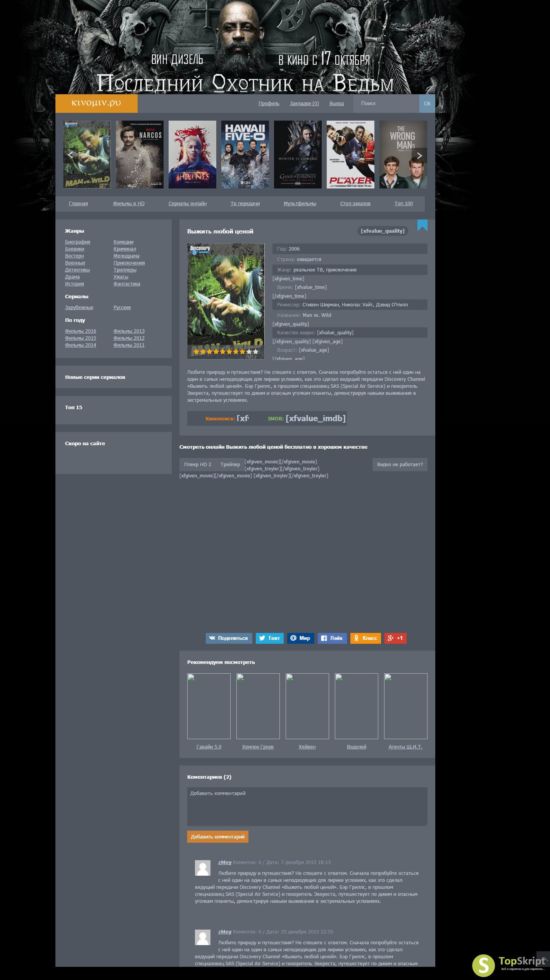Open Фильмы 2016 year link
550x980 pixels.
(81, 331)
